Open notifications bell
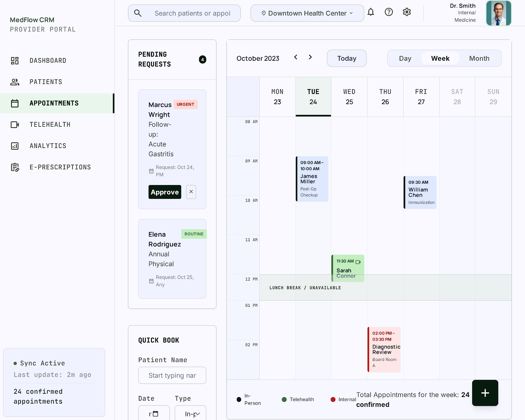This screenshot has height=420, width=525. click(x=371, y=12)
